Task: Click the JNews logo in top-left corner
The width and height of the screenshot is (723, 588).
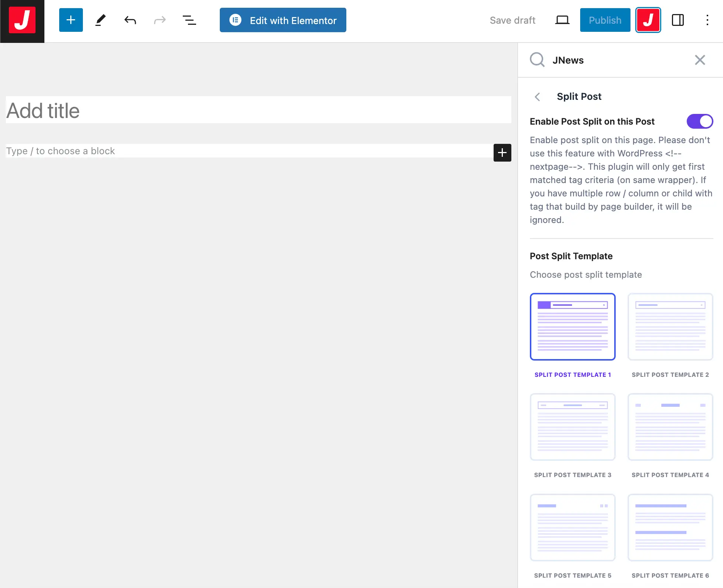Action: pyautogui.click(x=22, y=20)
